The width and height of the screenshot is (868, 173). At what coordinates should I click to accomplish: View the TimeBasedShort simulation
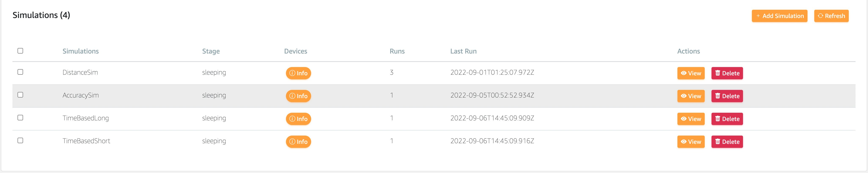[690, 142]
